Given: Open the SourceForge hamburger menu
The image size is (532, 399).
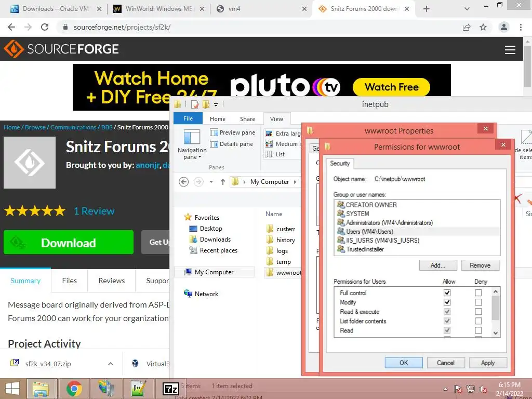Looking at the screenshot, I should [510, 50].
